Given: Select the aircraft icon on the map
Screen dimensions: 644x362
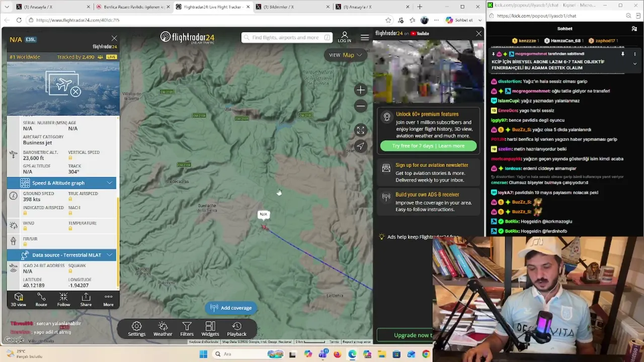Looking at the screenshot, I should 264,227.
